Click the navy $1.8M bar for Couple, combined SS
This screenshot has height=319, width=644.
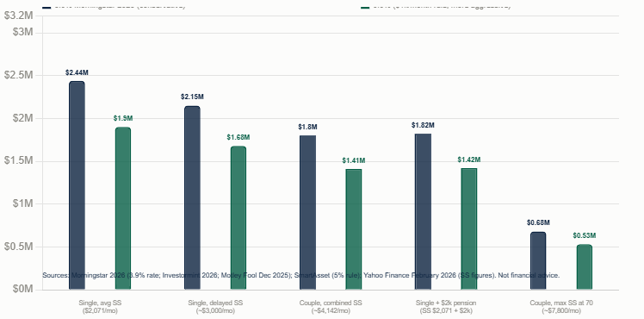pyautogui.click(x=307, y=213)
